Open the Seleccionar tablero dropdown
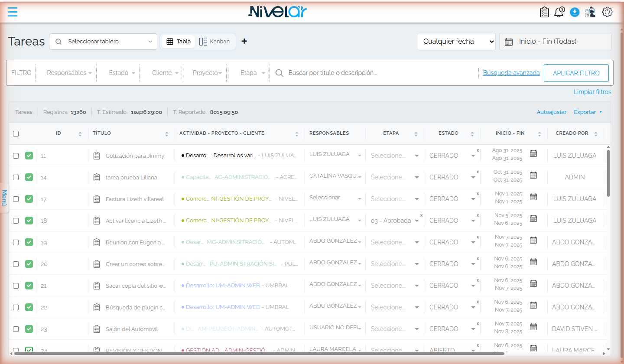 103,42
